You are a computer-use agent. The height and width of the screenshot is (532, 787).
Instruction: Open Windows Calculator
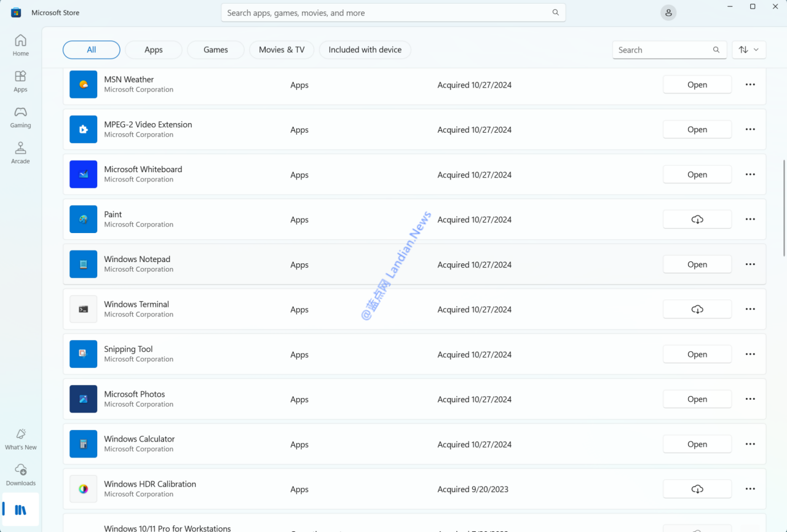pos(697,443)
